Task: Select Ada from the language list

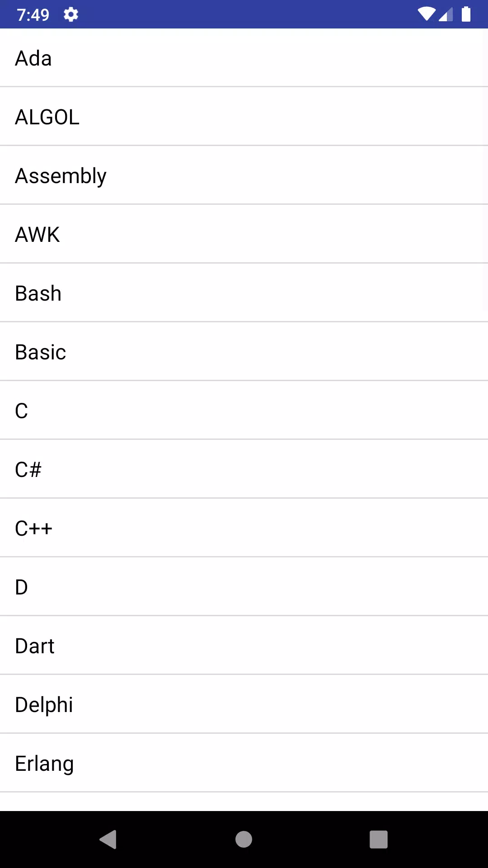Action: point(244,57)
